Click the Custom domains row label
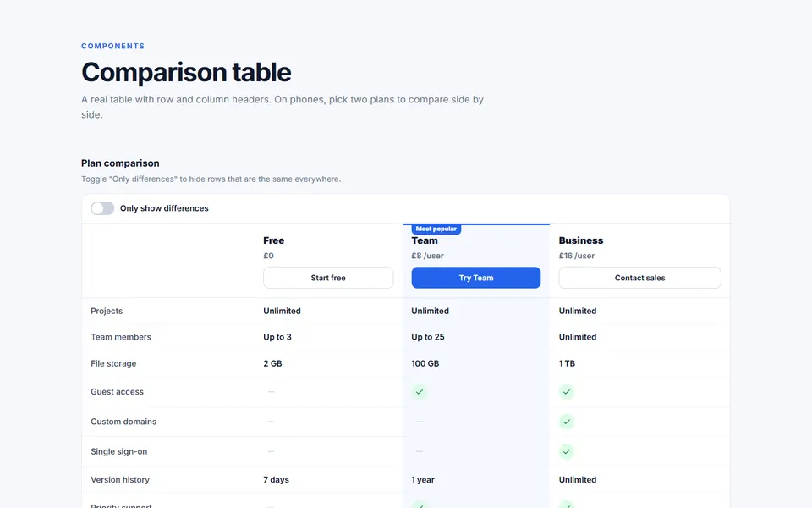This screenshot has width=812, height=508. (x=123, y=422)
